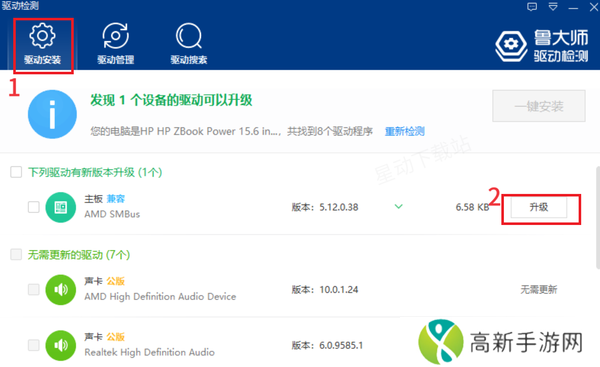600x367 pixels.
Task: Click the Realtek High Definition Audio speaker icon
Action: [61, 346]
